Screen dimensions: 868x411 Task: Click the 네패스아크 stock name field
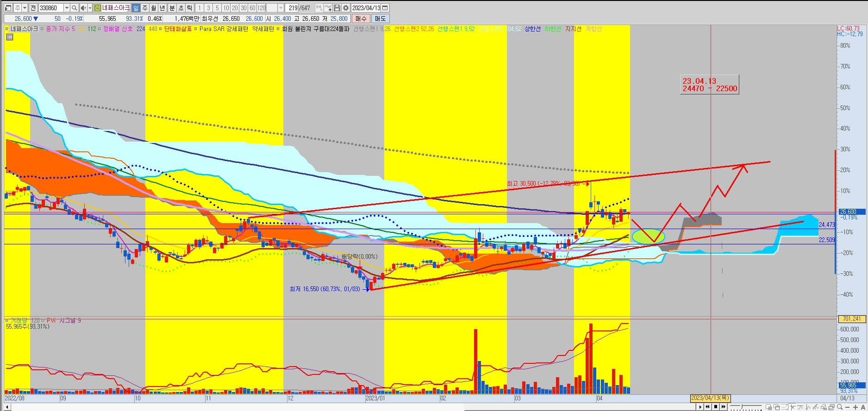(x=116, y=8)
